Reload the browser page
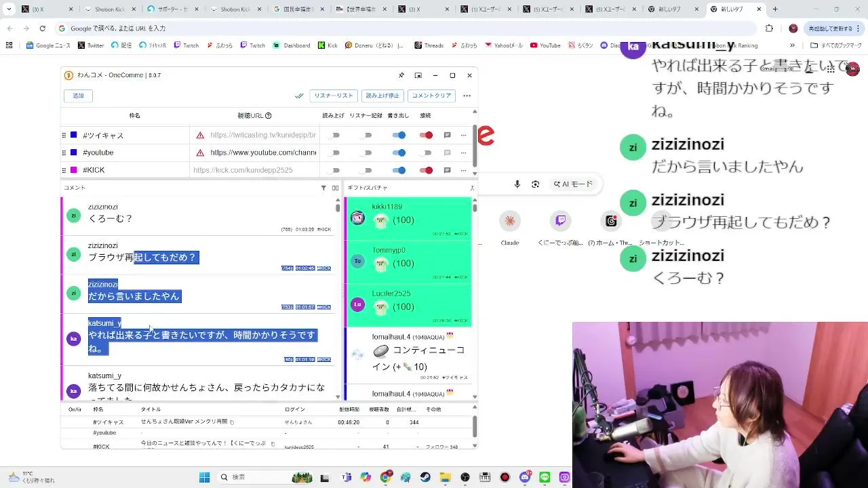The width and height of the screenshot is (868, 488). pyautogui.click(x=42, y=28)
